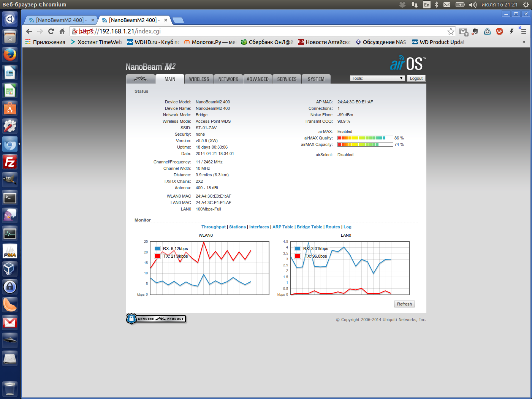This screenshot has width=532, height=399.
Task: Open the ADVANCED tab
Action: (x=258, y=79)
